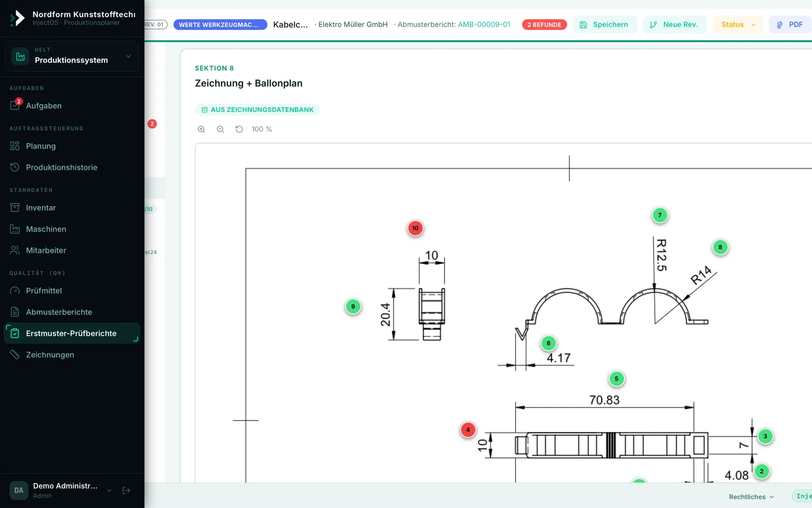Zoom in on the drawing
Image resolution: width=812 pixels, height=508 pixels.
point(201,129)
